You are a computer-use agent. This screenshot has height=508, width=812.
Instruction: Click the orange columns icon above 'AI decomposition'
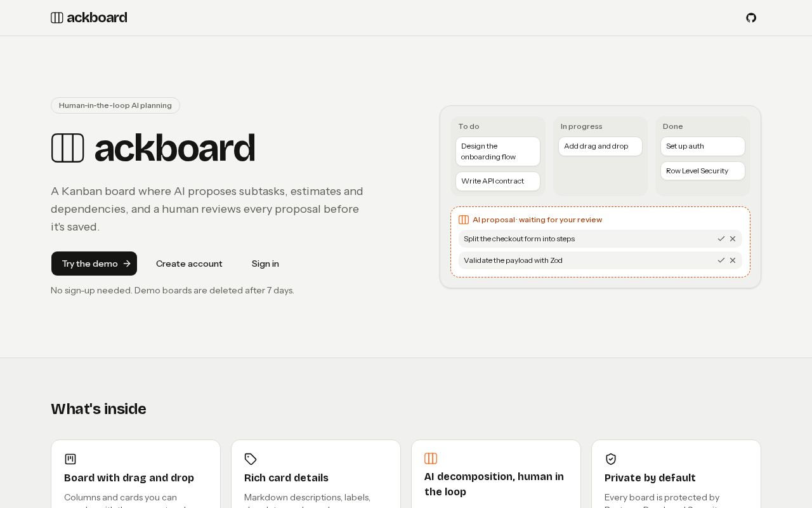point(431,458)
